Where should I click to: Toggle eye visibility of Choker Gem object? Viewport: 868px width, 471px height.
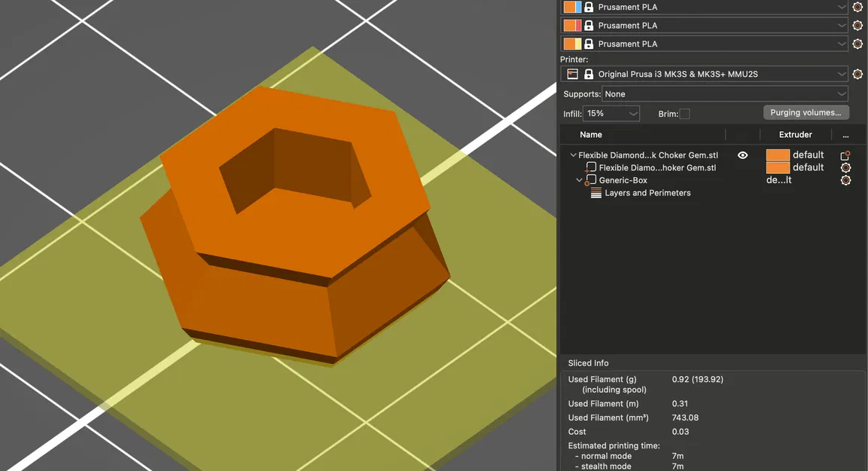pos(743,155)
